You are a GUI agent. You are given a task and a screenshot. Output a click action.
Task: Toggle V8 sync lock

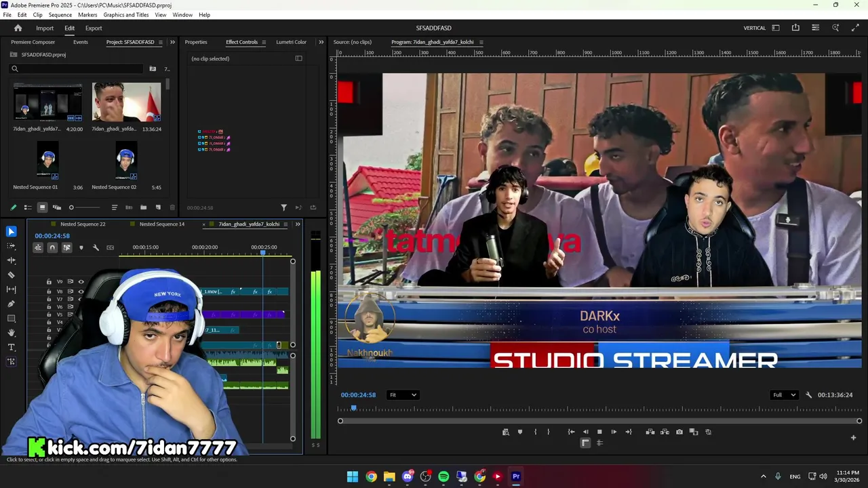tap(70, 291)
